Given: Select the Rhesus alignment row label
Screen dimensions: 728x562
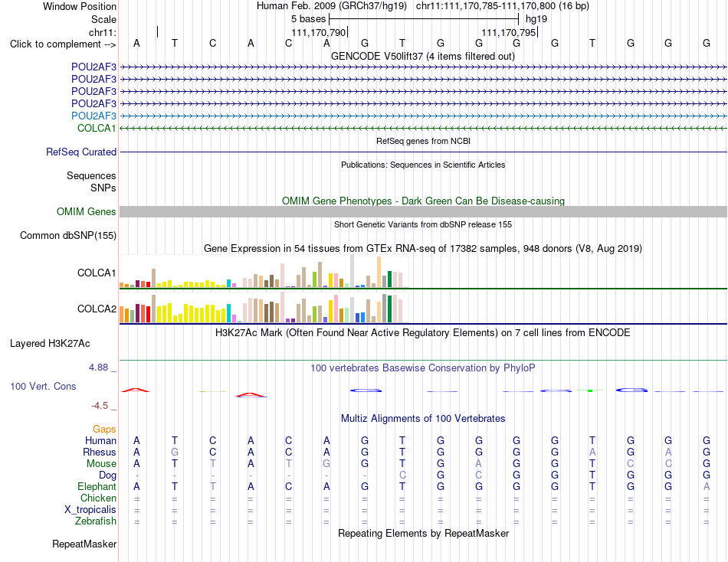Looking at the screenshot, I should click(100, 453).
